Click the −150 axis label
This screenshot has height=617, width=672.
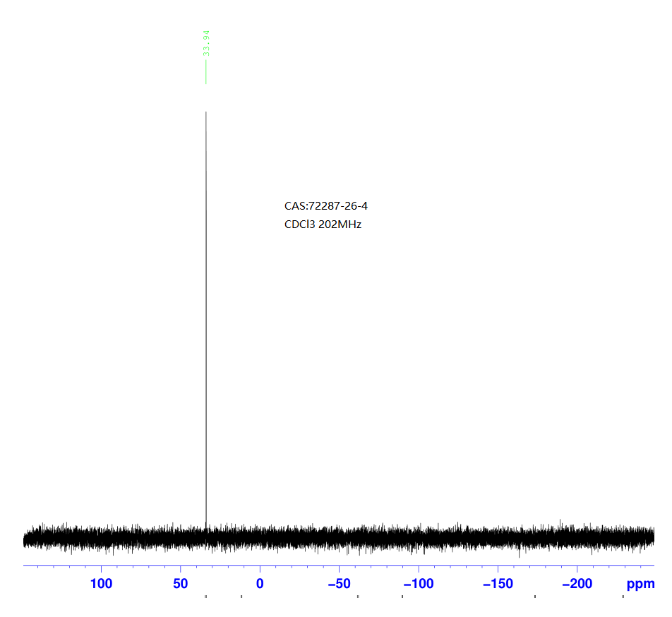pos(498,584)
